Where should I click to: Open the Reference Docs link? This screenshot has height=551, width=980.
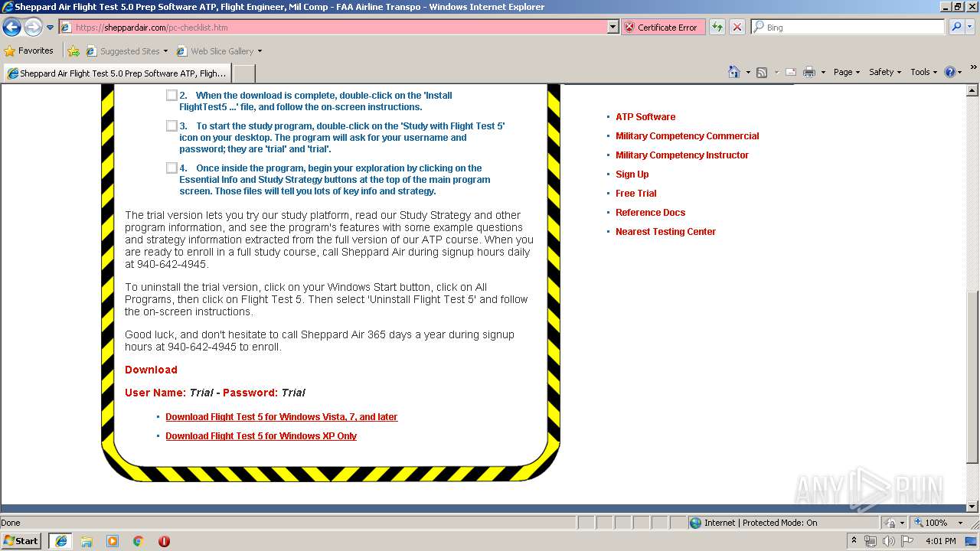(651, 213)
